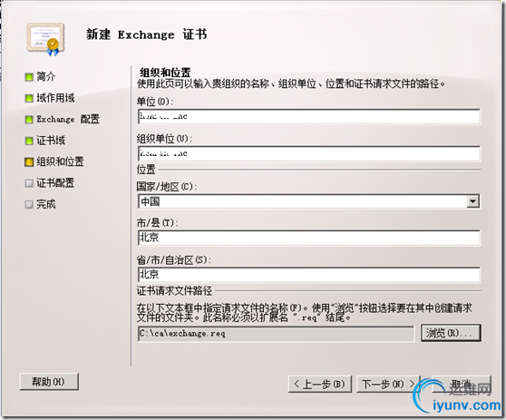Image resolution: width=506 pixels, height=420 pixels.
Task: Go to the Exchange 配置 step
Action: (x=68, y=119)
